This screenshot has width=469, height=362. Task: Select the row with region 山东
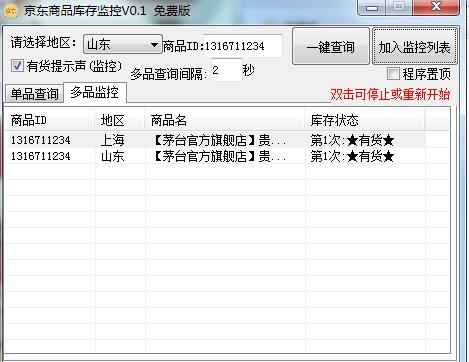tap(215, 156)
